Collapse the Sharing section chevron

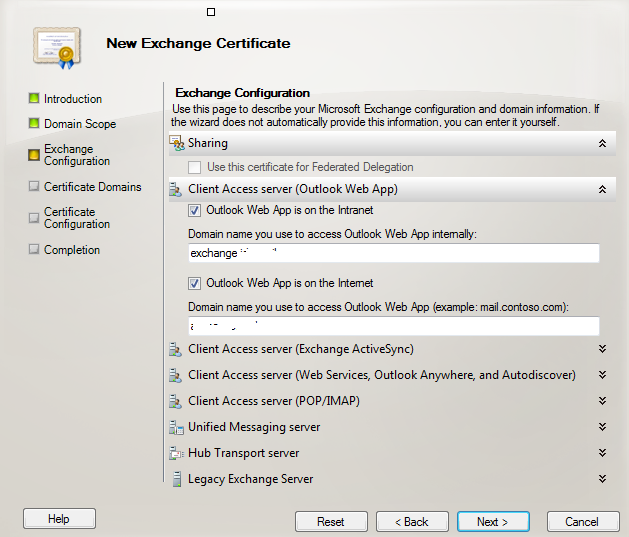(x=602, y=143)
